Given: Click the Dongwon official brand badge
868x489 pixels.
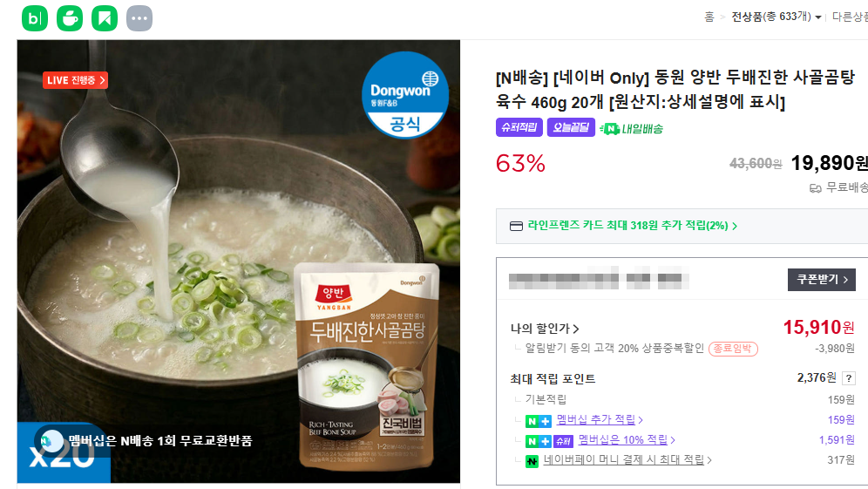Looking at the screenshot, I should tap(405, 95).
